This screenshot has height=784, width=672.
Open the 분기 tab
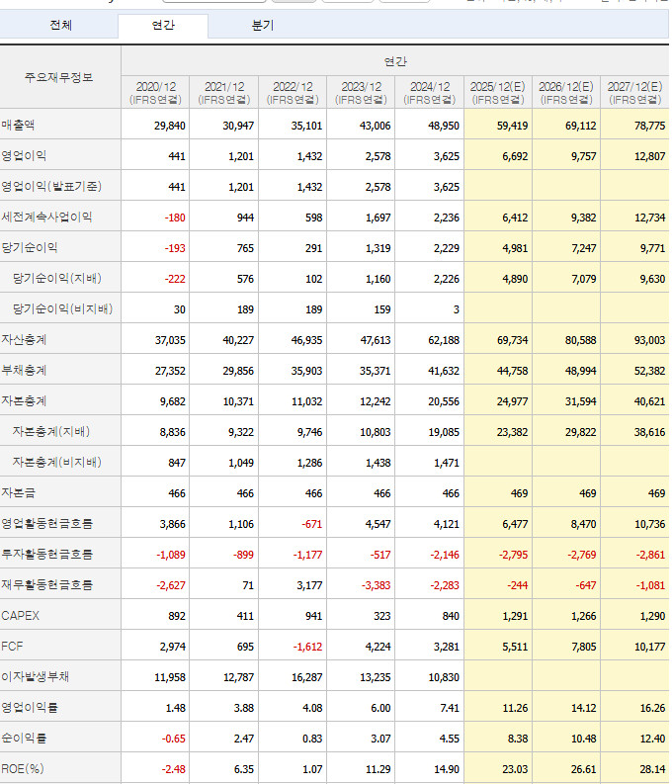[x=263, y=25]
